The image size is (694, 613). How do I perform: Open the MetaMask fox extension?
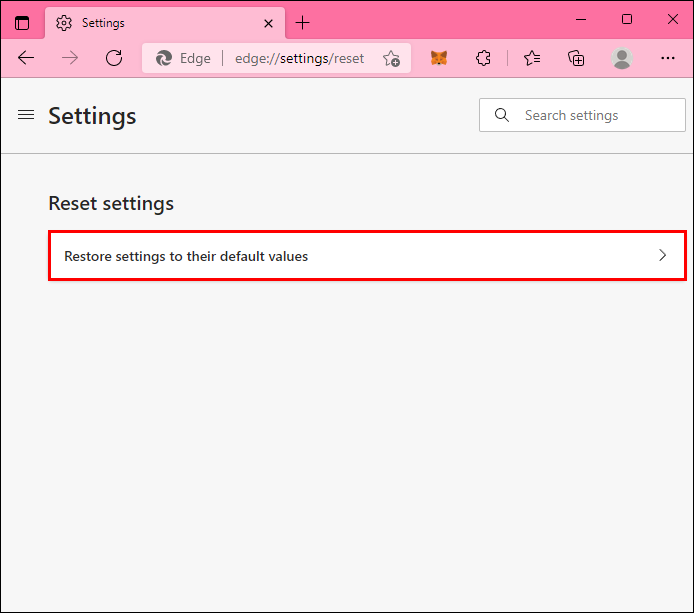[439, 58]
